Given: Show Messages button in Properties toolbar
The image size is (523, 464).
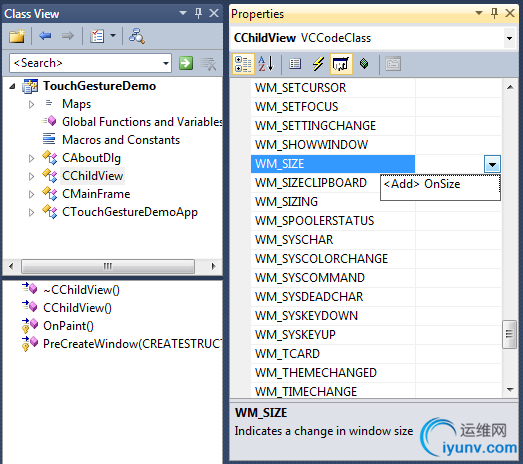Looking at the screenshot, I should point(341,64).
